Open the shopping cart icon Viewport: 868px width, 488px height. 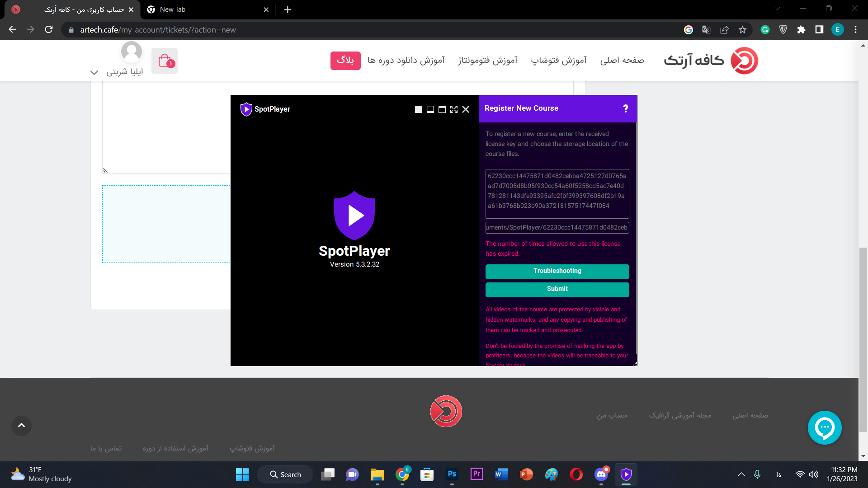165,61
